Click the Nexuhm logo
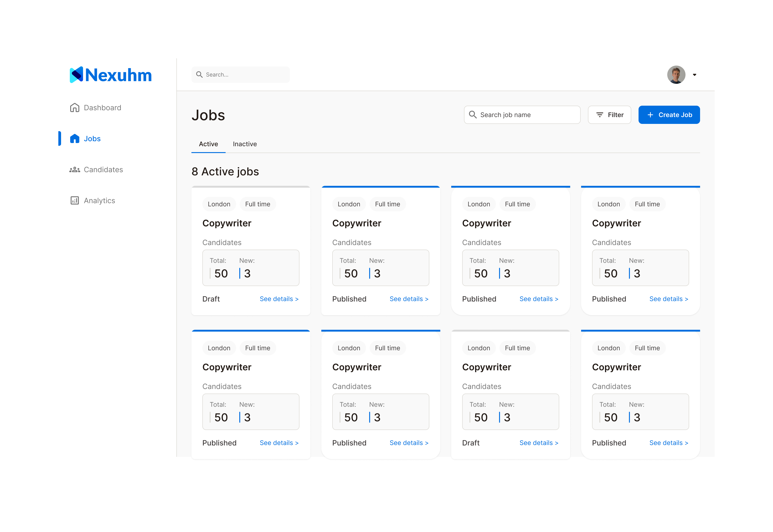773x532 pixels. [x=110, y=75]
